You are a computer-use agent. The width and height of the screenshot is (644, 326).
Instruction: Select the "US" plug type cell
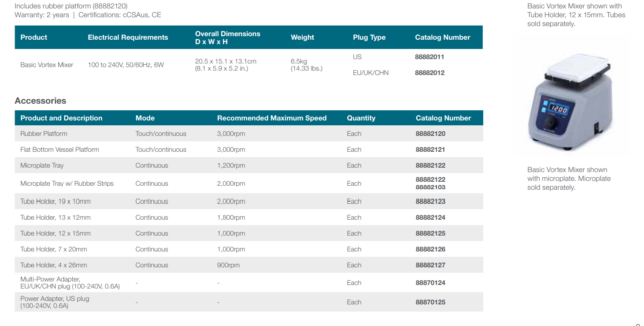point(357,57)
